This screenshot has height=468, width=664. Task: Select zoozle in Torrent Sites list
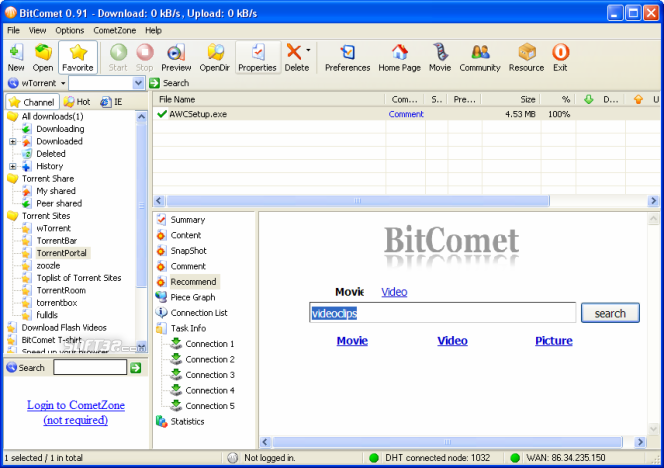[x=48, y=266]
